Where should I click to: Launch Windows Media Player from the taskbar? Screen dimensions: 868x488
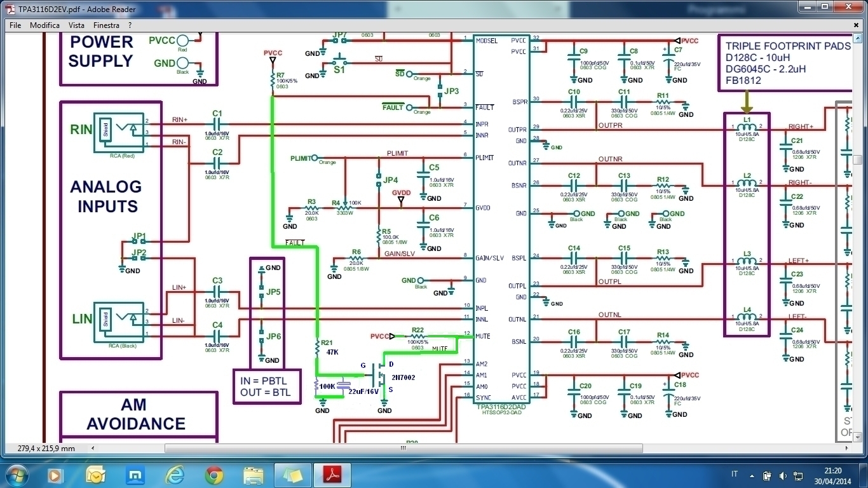55,475
